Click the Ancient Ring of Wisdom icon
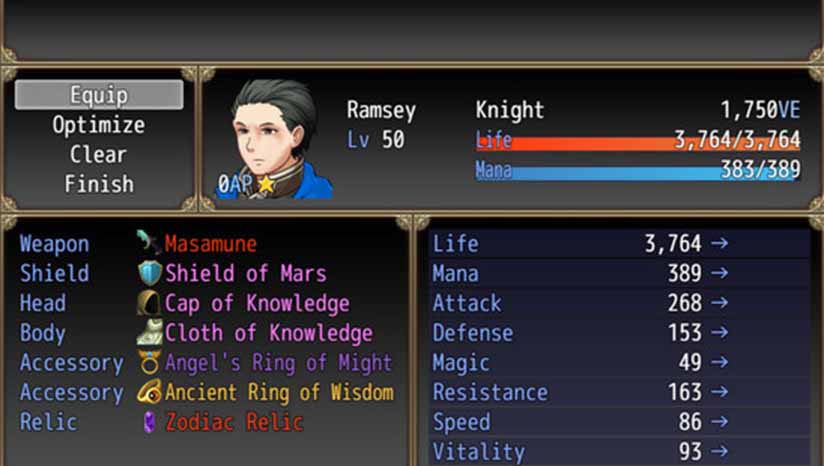 [x=149, y=392]
